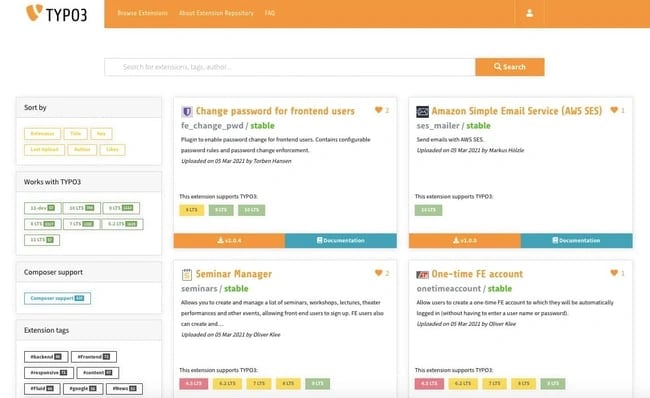The image size is (650, 398).
Task: Open Amazon Simple Email Service (AWS SES) title
Action: click(x=517, y=111)
